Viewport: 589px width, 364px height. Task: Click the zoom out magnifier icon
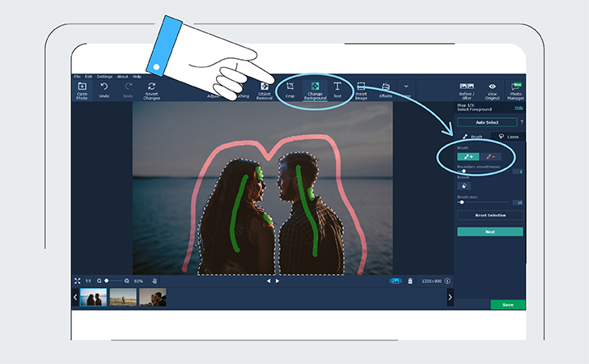pos(99,281)
